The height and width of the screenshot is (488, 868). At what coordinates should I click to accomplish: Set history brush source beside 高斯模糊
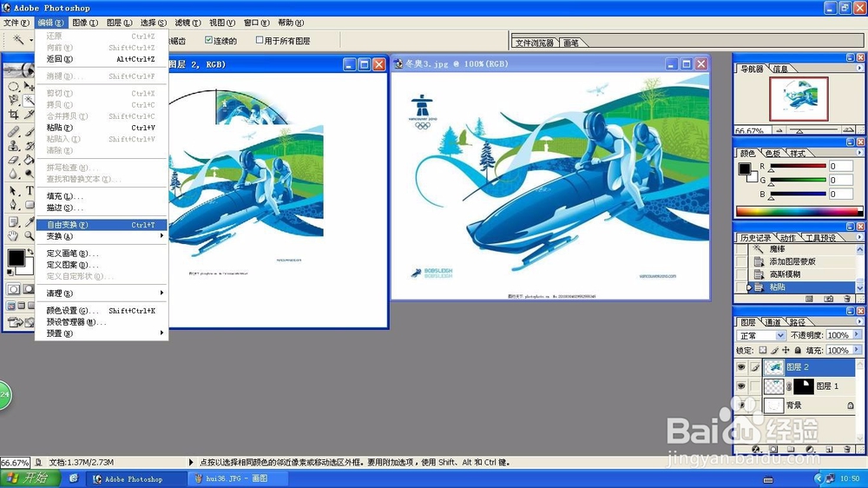click(741, 274)
